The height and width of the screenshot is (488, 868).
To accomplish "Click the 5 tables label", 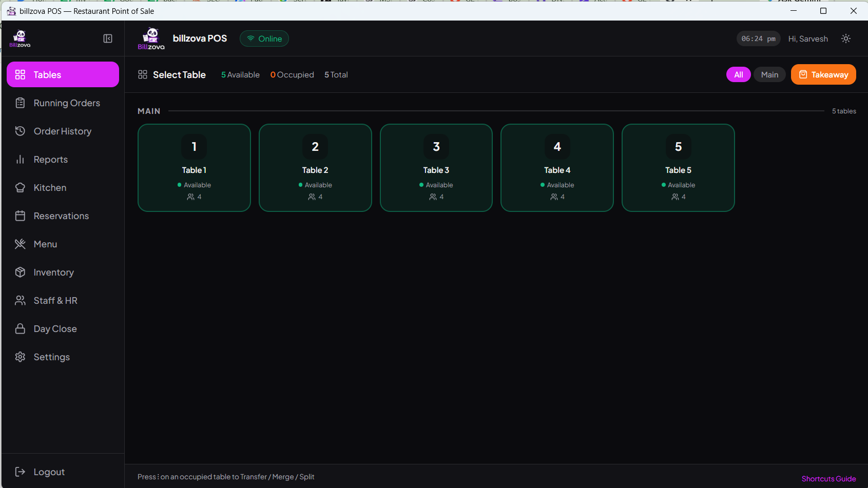I will point(844,111).
